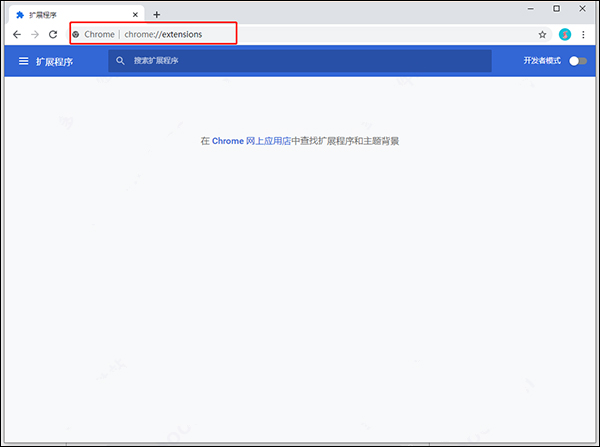Close the Chrome window
600x447 pixels.
(582, 8)
